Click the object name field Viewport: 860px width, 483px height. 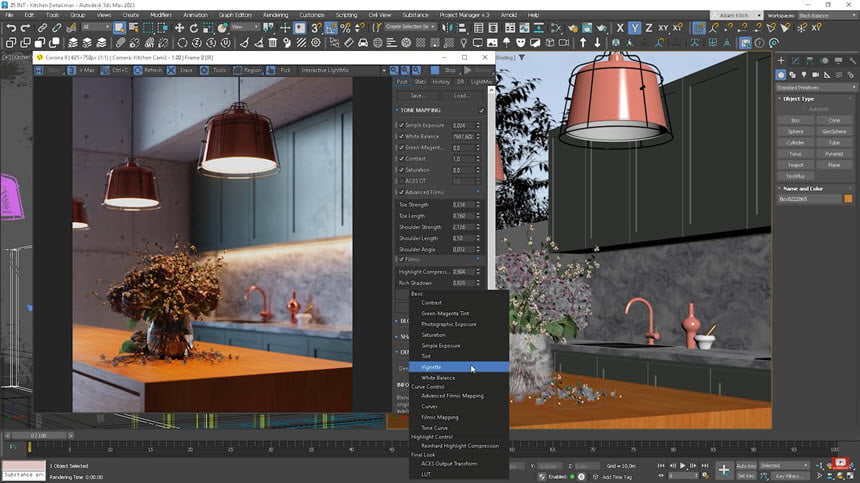809,199
